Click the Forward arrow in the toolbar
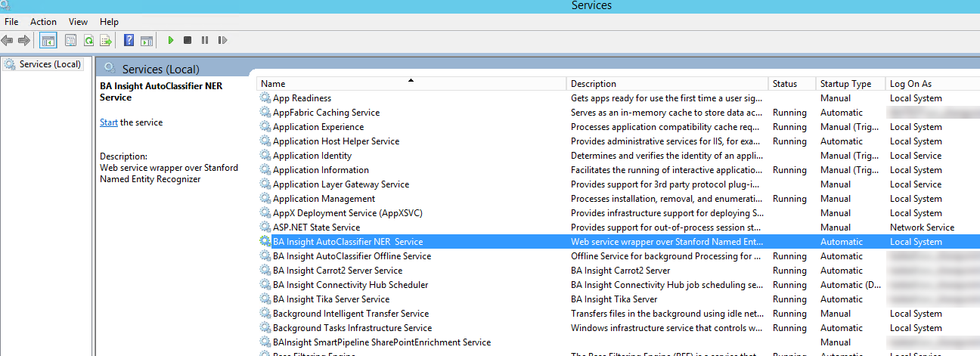The height and width of the screenshot is (356, 980). point(24,40)
